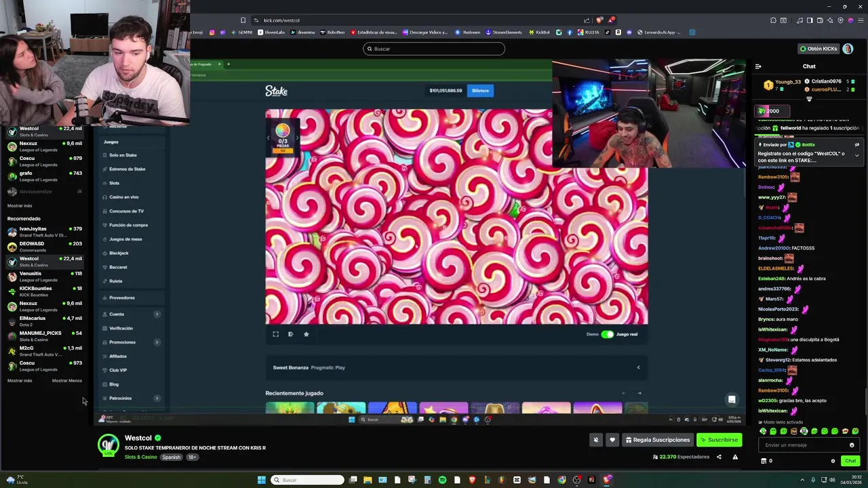Image resolution: width=868 pixels, height=488 pixels.
Task: Open MANUMEJ_PICKS recommended channel
Action: tap(44, 336)
